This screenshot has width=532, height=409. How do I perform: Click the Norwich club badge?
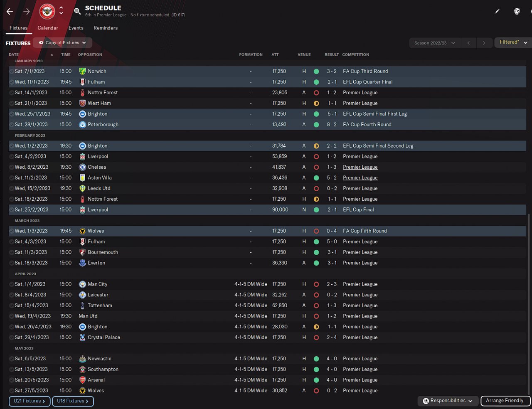coord(82,71)
